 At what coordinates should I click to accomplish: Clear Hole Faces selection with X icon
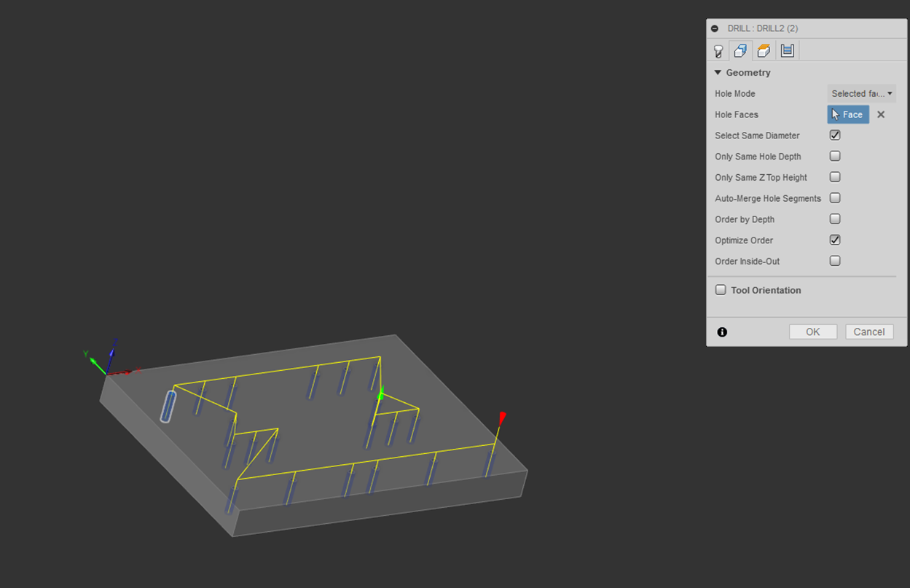point(881,114)
